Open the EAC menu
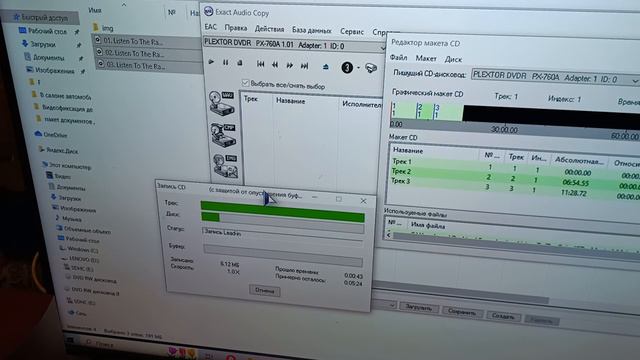 tap(211, 27)
